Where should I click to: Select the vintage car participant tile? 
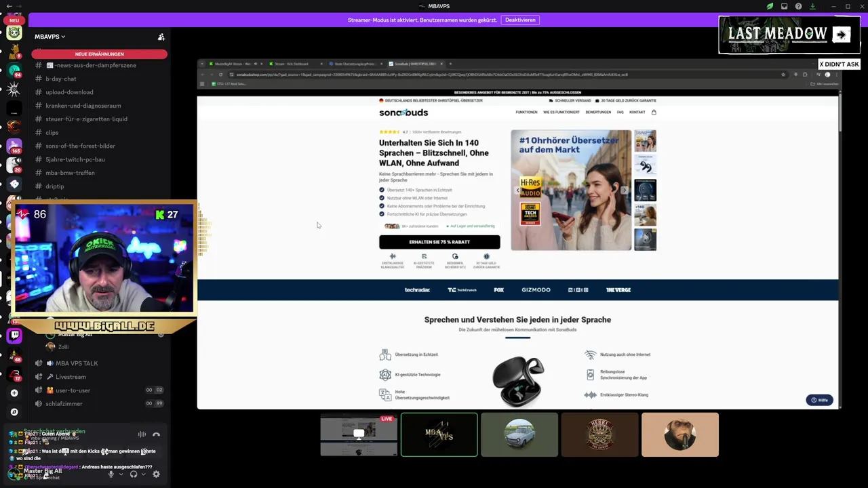[x=519, y=434]
